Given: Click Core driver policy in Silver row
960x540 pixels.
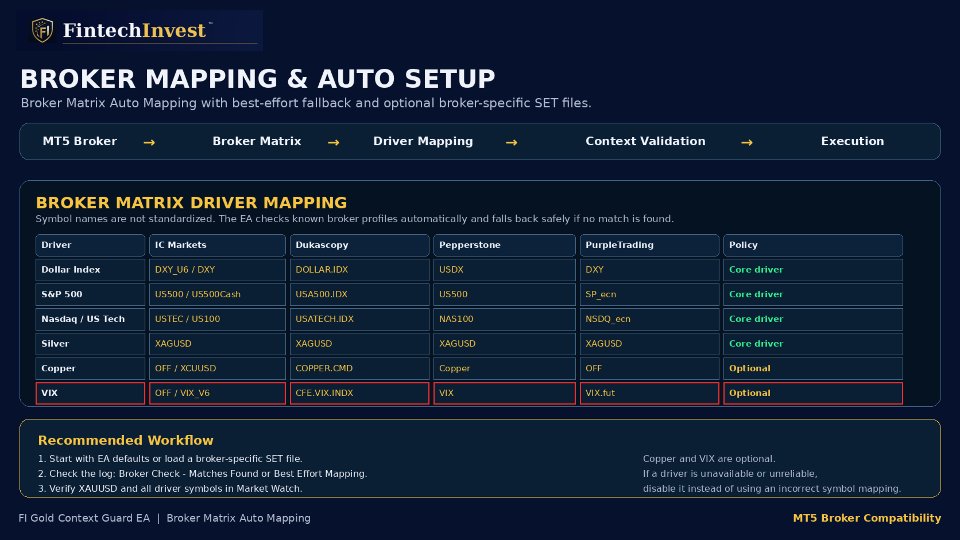Looking at the screenshot, I should pos(813,344).
